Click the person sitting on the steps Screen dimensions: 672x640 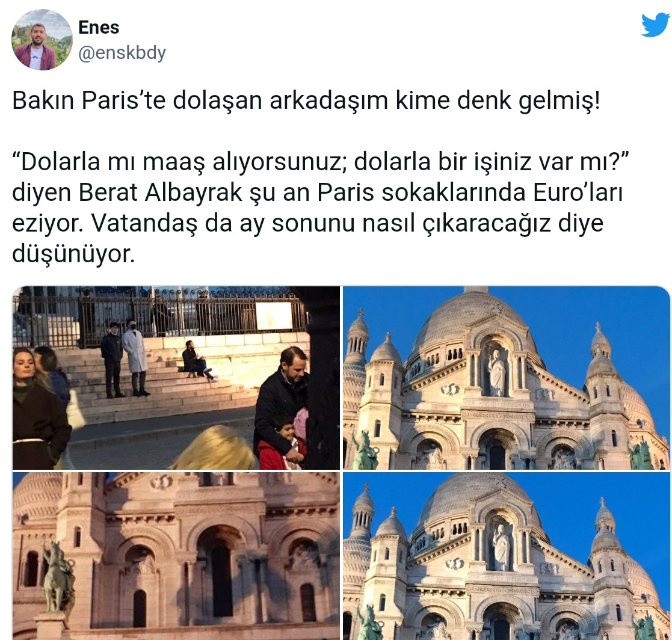(x=197, y=361)
